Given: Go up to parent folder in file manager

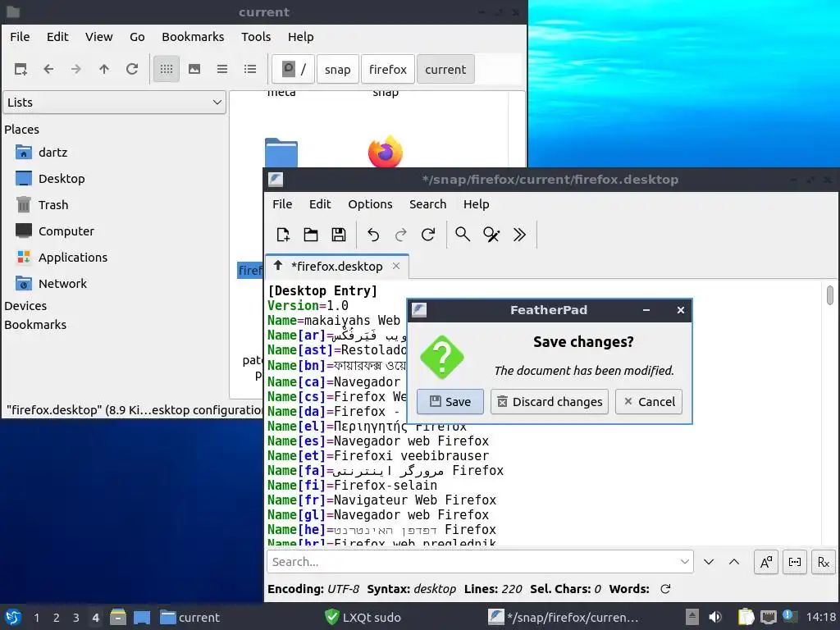Looking at the screenshot, I should [104, 69].
